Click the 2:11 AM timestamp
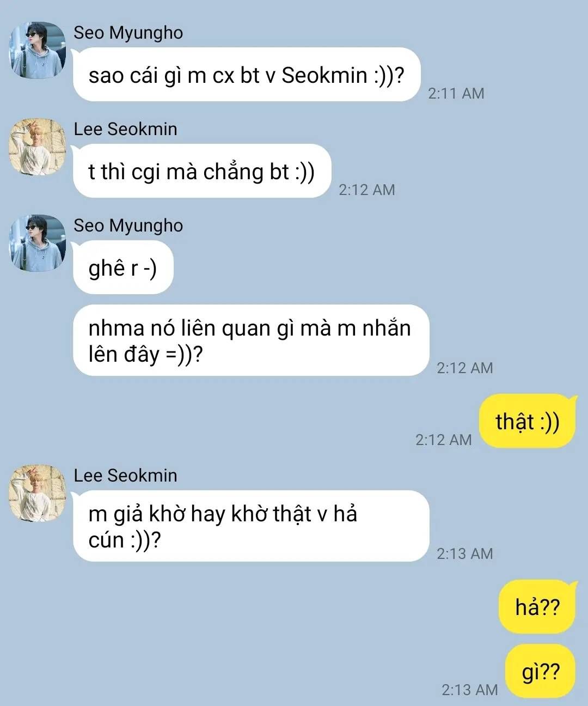The image size is (588, 706). (x=456, y=93)
